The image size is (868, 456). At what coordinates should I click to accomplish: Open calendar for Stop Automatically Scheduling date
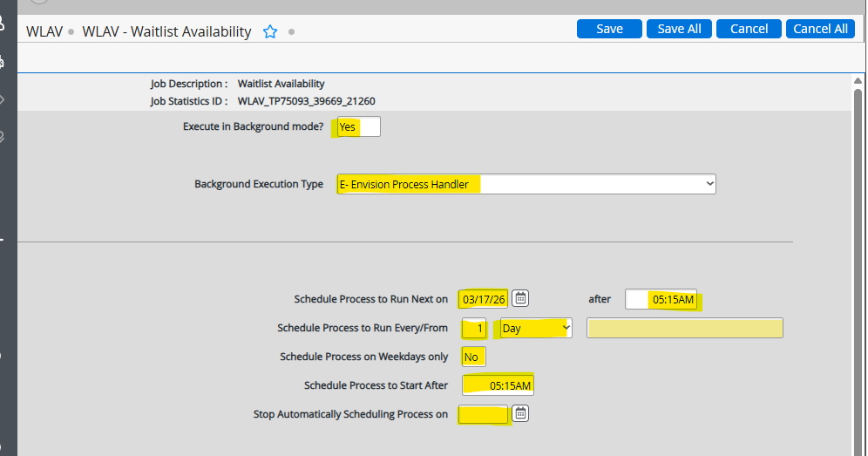click(x=520, y=413)
